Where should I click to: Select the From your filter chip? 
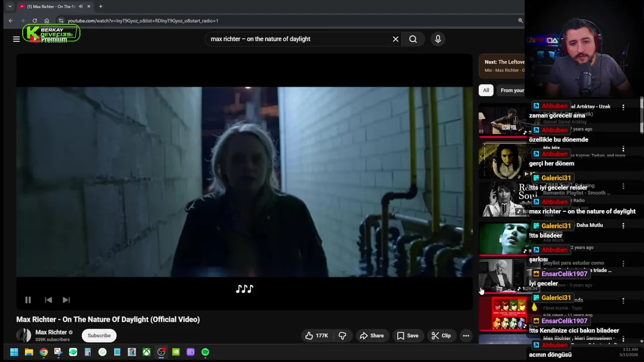511,90
